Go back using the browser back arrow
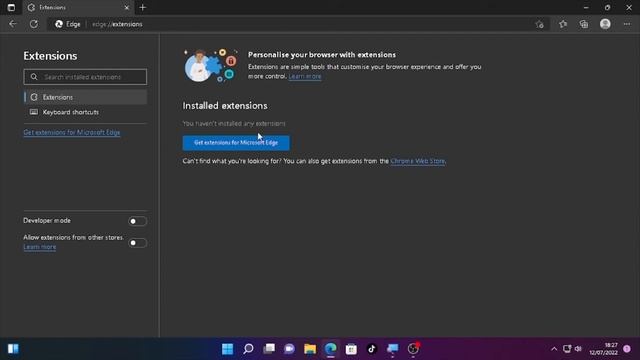The image size is (640, 360). coord(13,24)
